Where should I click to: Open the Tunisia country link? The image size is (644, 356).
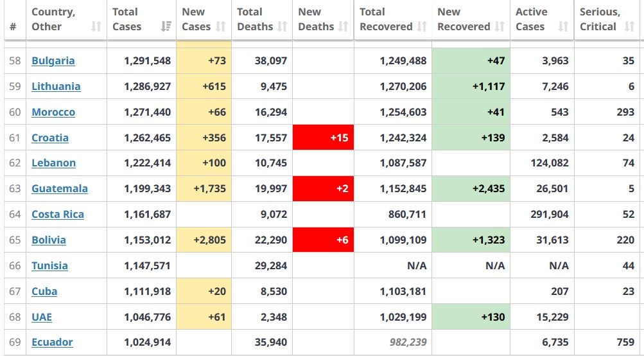point(49,265)
